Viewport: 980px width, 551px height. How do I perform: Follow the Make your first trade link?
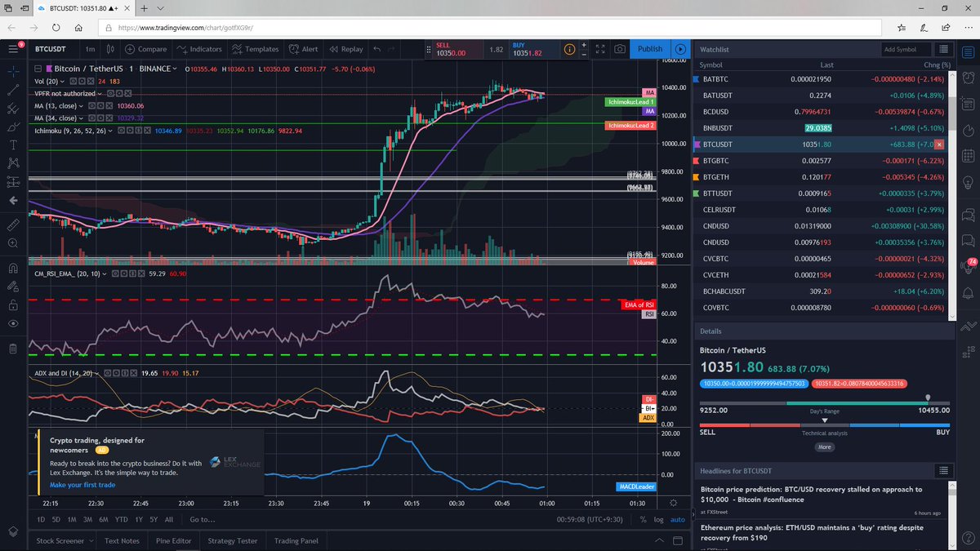[82, 485]
